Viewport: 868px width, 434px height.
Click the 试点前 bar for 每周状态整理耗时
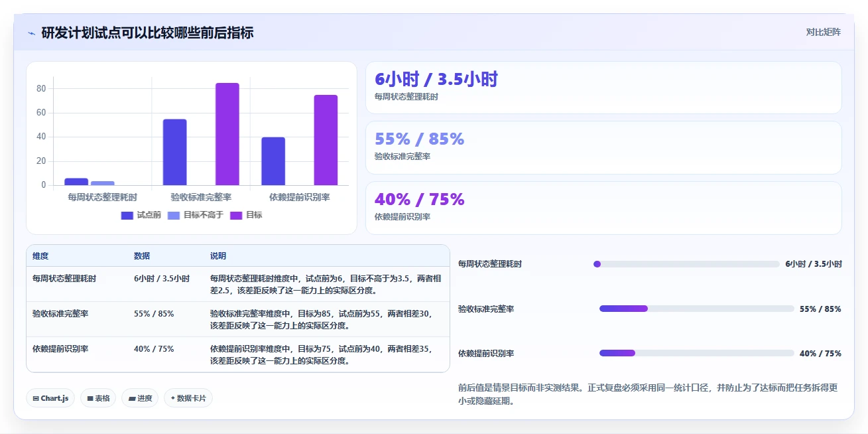(76, 182)
